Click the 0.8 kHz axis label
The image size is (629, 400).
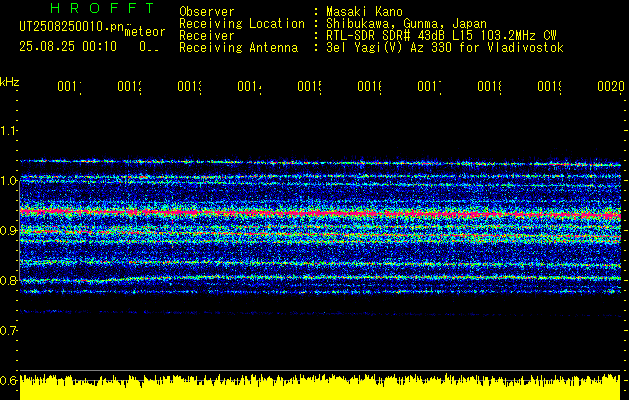[8, 280]
